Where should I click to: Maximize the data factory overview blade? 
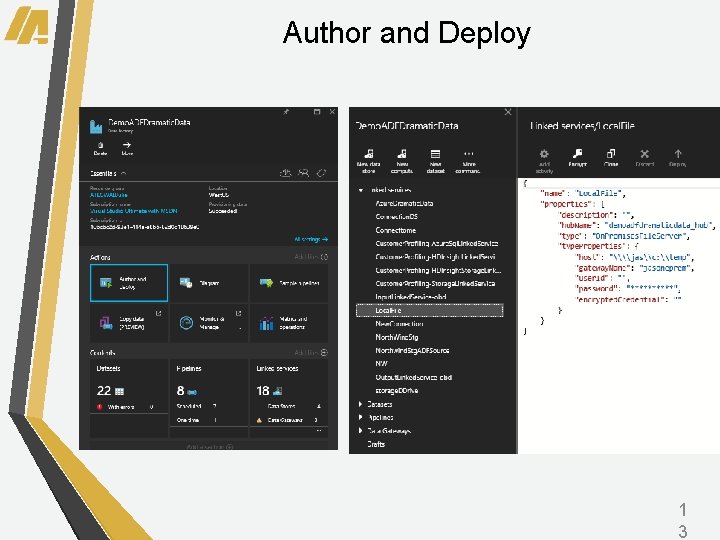tap(316, 112)
